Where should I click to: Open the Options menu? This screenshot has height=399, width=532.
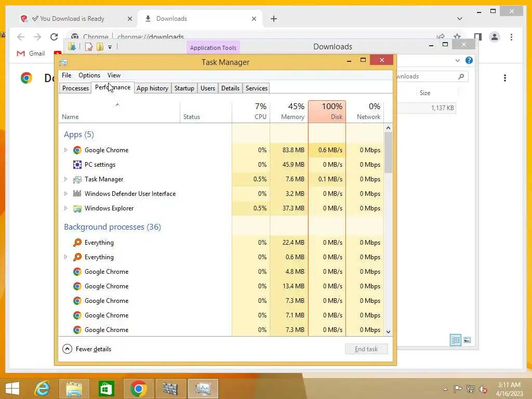89,75
